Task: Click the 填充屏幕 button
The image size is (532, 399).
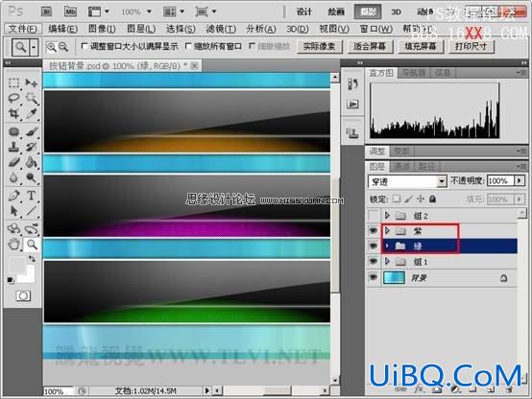Action: (x=421, y=46)
